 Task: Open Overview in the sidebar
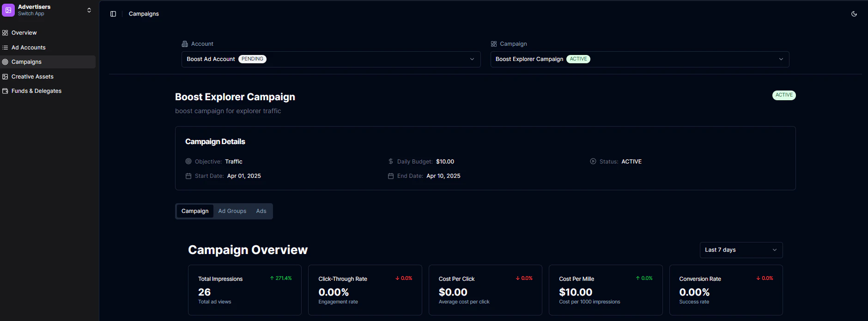click(48, 33)
